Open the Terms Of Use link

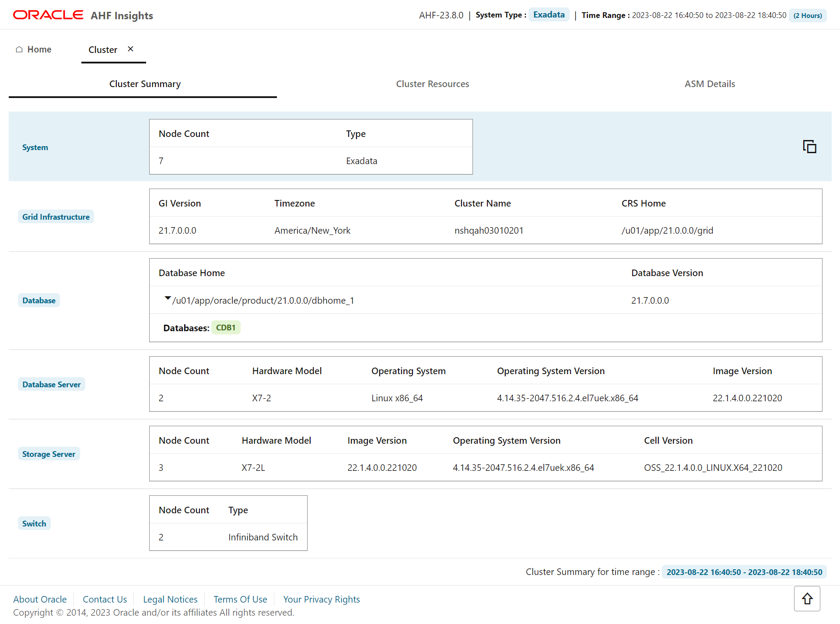240,599
